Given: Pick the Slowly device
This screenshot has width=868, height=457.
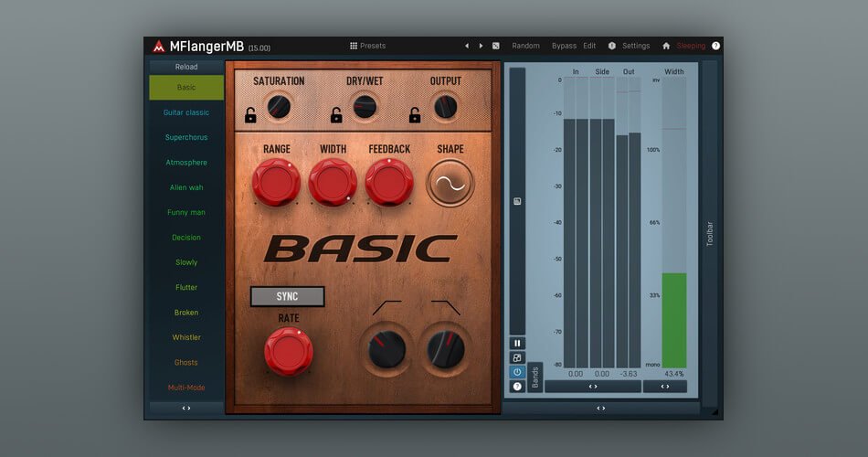Looking at the screenshot, I should click(x=186, y=262).
